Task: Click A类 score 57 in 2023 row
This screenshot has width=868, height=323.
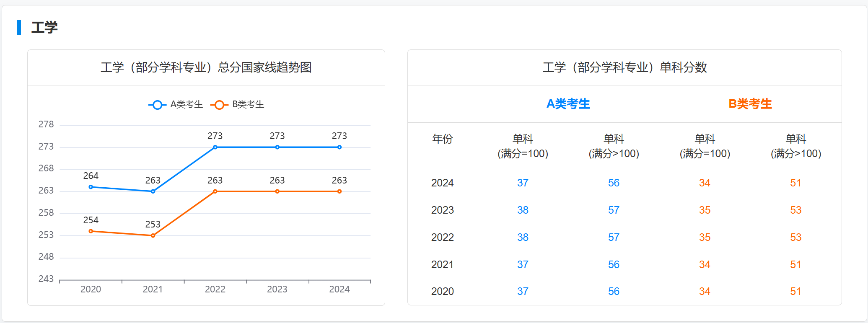Action: point(614,210)
